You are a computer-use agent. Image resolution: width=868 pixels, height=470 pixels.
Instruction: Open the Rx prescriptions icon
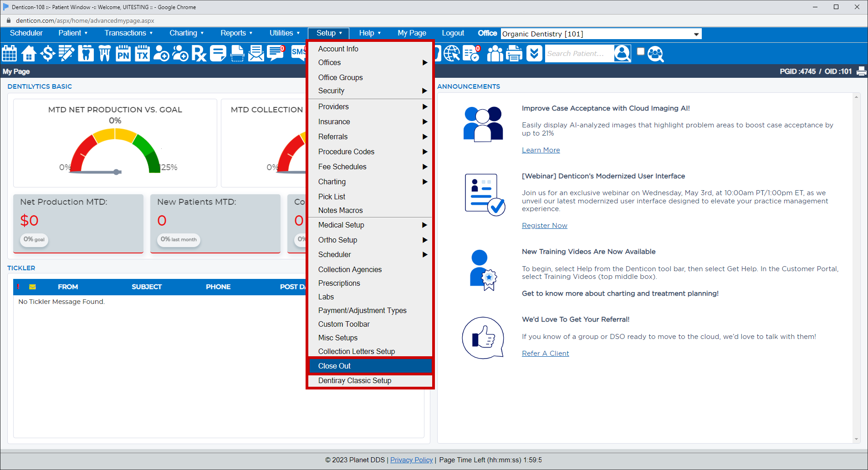pos(199,53)
